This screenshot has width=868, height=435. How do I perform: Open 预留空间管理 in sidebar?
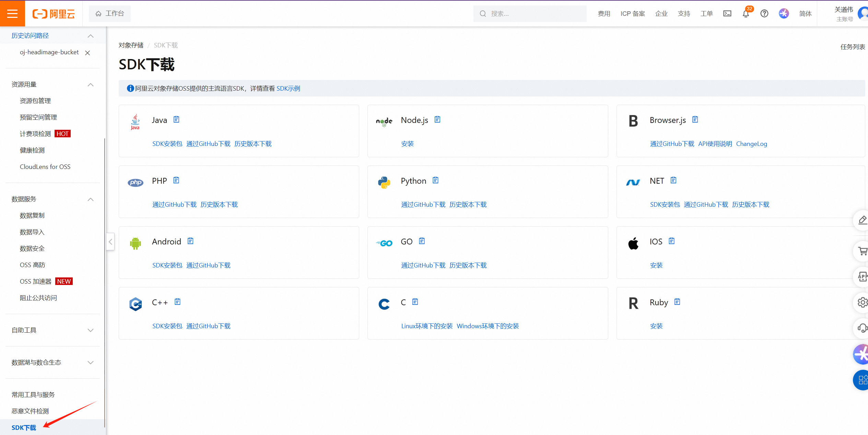[x=38, y=117]
